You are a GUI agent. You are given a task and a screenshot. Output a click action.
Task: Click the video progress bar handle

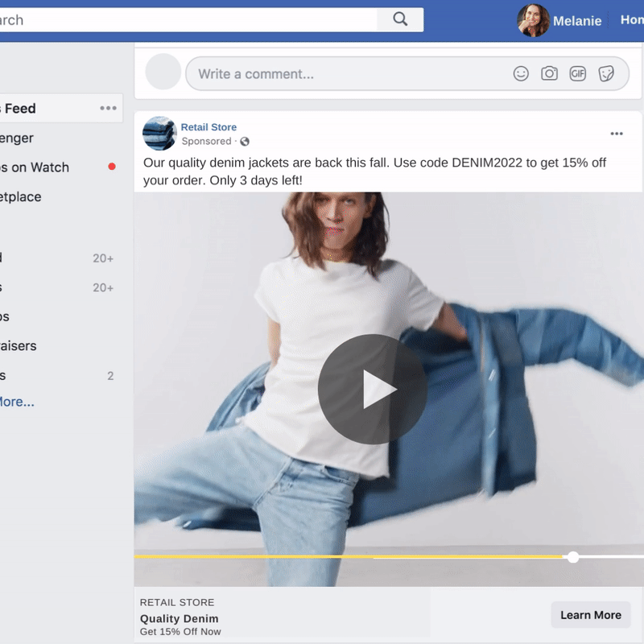573,557
